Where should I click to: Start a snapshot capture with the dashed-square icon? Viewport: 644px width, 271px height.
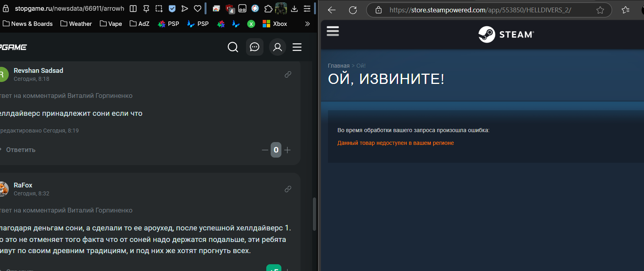click(x=159, y=8)
